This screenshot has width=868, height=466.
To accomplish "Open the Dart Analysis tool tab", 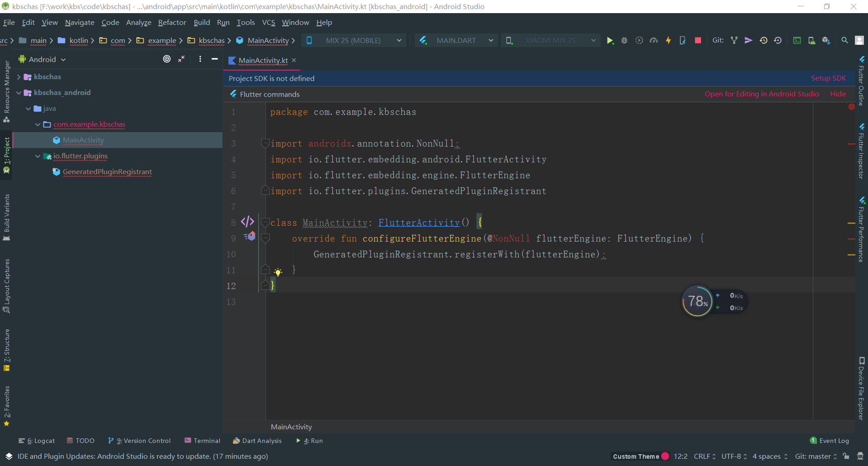I will click(257, 441).
